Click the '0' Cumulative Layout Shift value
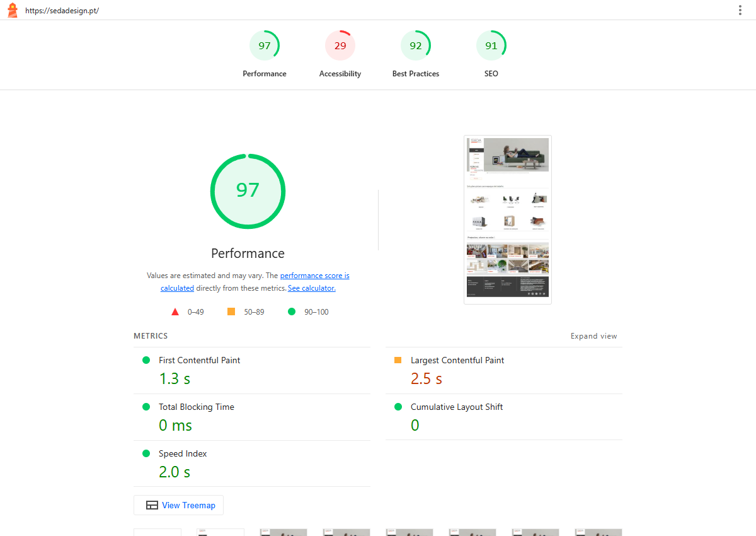 pyautogui.click(x=415, y=426)
